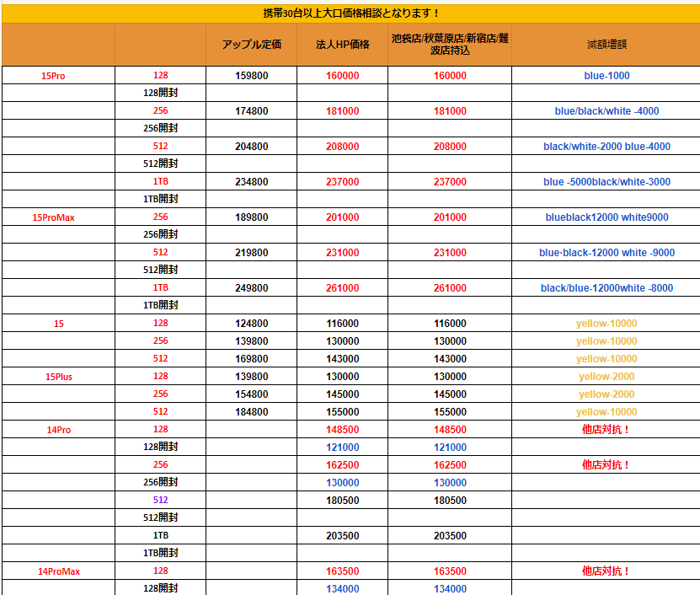The width and height of the screenshot is (700, 595).
Task: Select the 14ProMax model label
Action: (58, 571)
